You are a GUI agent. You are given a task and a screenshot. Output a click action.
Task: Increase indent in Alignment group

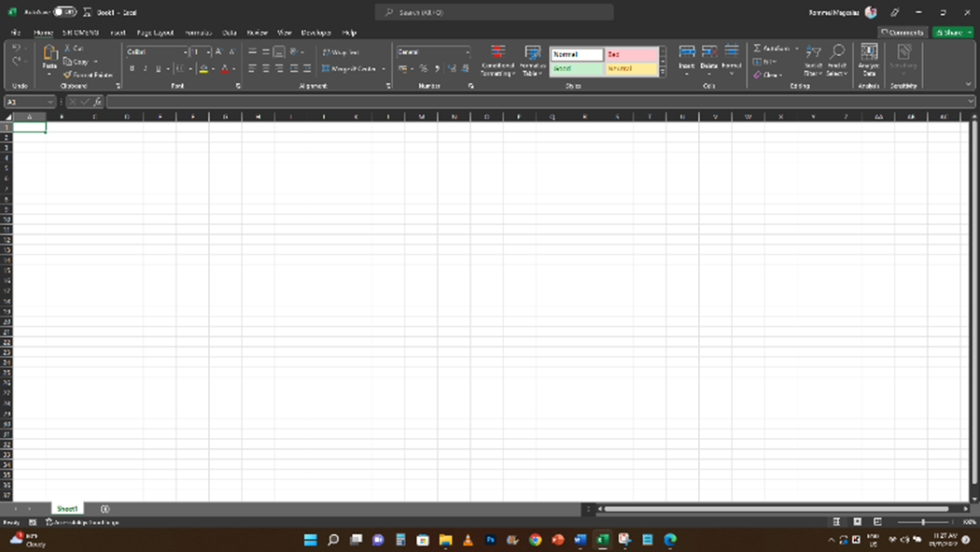point(307,69)
